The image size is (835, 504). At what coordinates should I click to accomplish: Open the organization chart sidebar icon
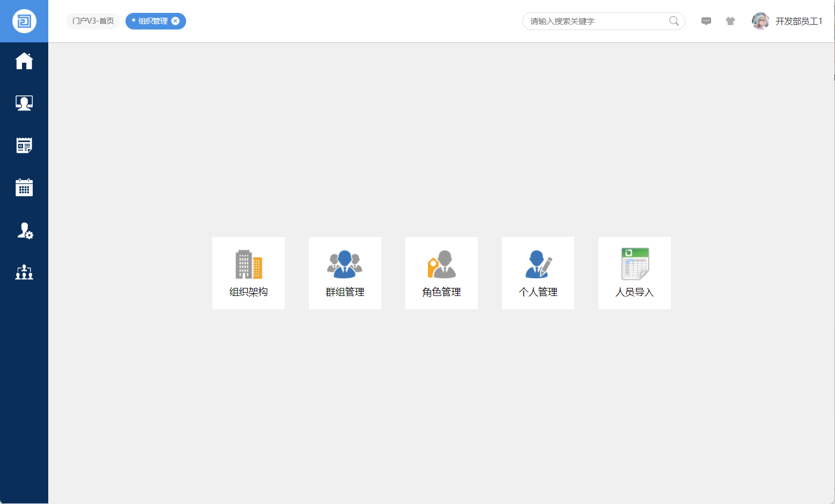pyautogui.click(x=24, y=272)
